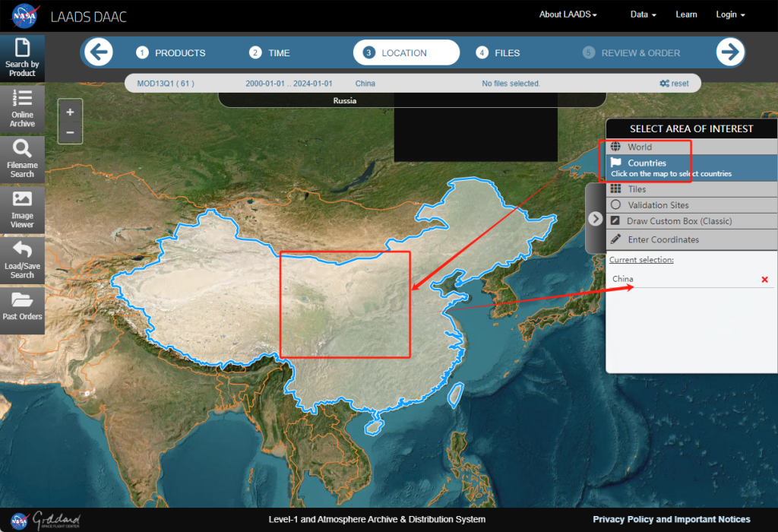This screenshot has height=532, width=778.
Task: Click the China location summary in bar
Action: (365, 84)
